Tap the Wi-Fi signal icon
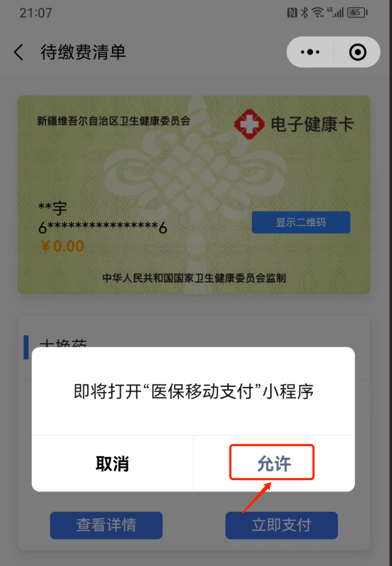The image size is (392, 566). [318, 13]
